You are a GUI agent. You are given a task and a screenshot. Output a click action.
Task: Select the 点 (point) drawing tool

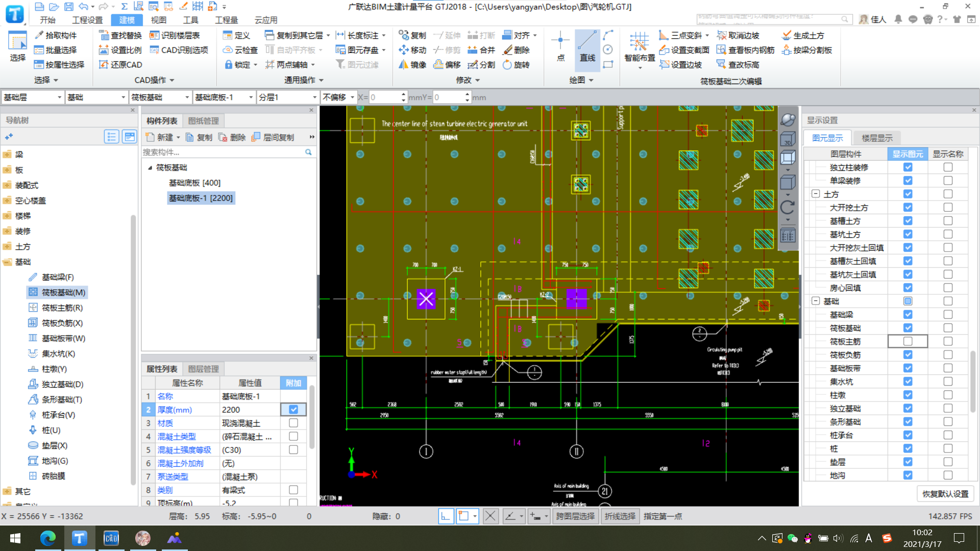[560, 46]
